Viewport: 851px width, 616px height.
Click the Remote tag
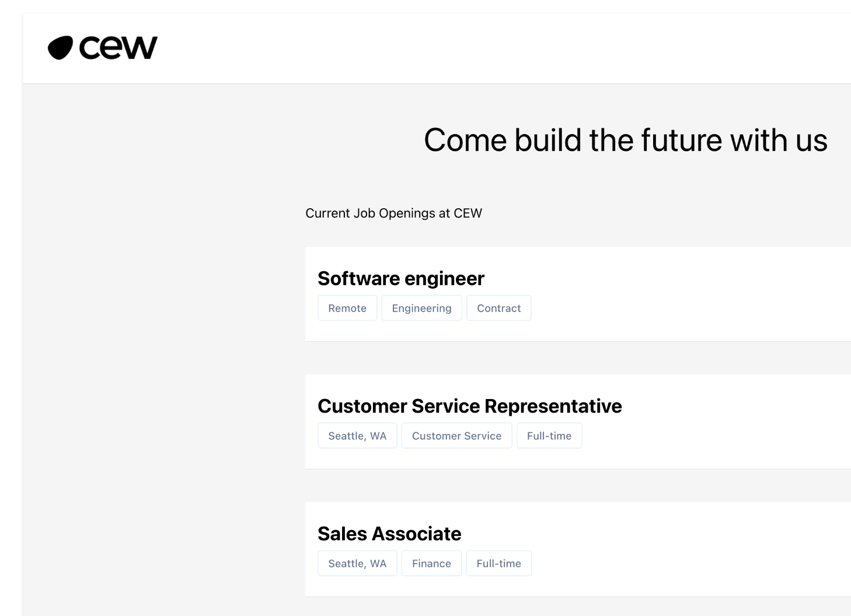click(x=347, y=308)
